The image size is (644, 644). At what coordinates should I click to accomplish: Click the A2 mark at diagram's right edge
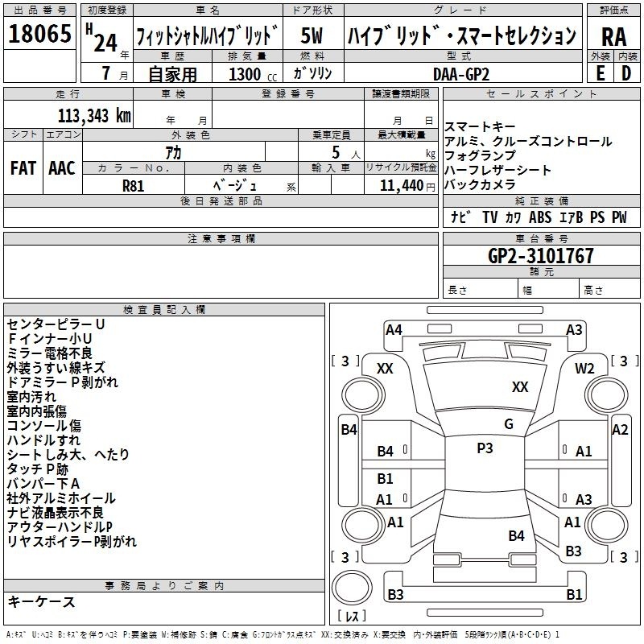pyautogui.click(x=620, y=430)
